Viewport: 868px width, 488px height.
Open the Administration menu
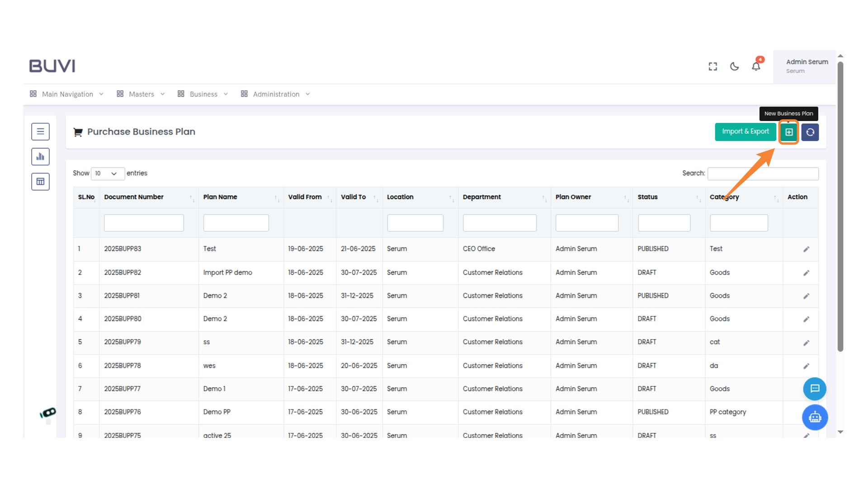275,94
